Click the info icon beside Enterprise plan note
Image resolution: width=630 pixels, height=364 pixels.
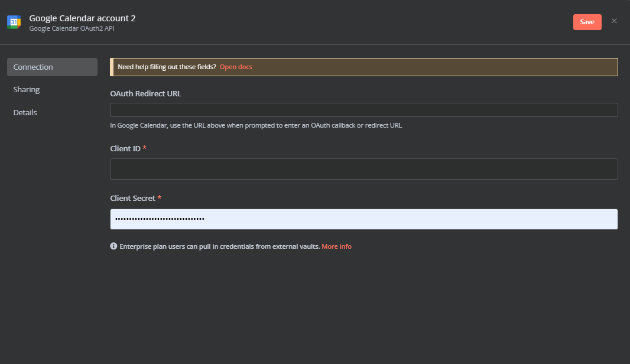pyautogui.click(x=113, y=246)
